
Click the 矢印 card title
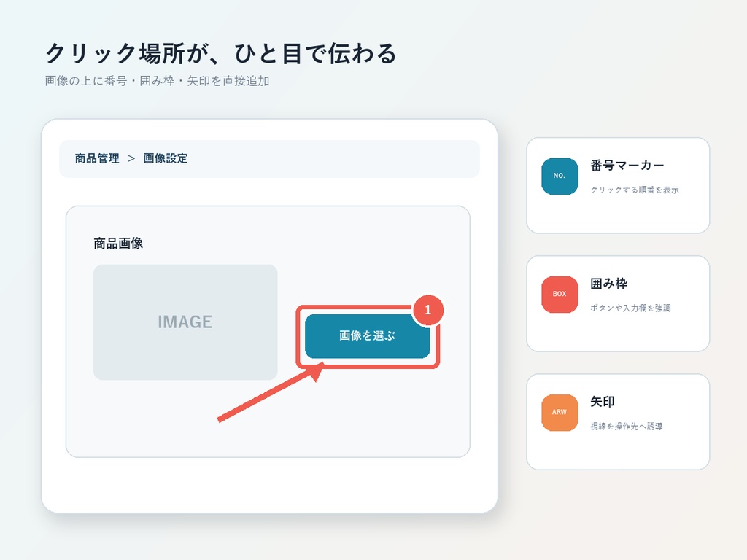click(603, 402)
